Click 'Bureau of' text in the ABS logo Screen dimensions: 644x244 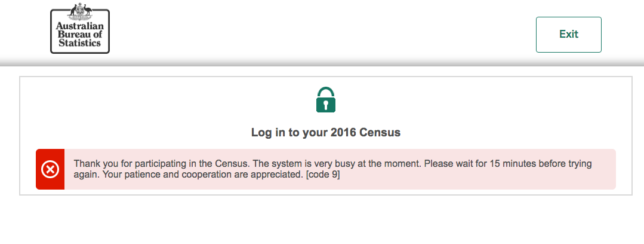click(79, 35)
